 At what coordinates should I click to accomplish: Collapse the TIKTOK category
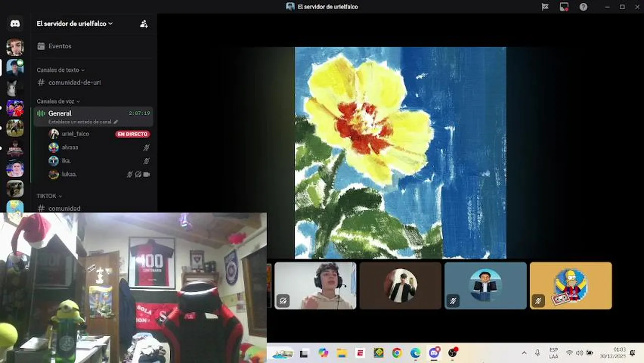(x=49, y=196)
